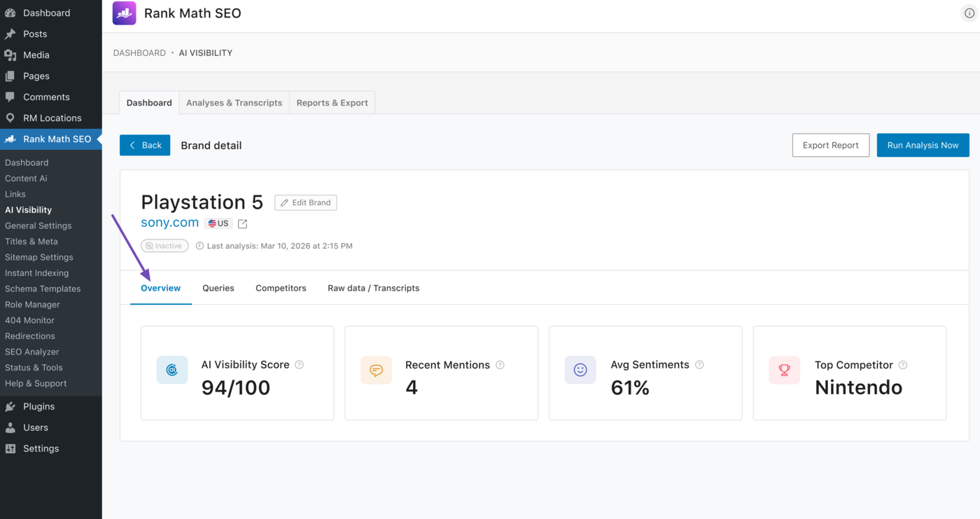Click the Pages icon in sidebar
Image resolution: width=980 pixels, height=519 pixels.
10,76
